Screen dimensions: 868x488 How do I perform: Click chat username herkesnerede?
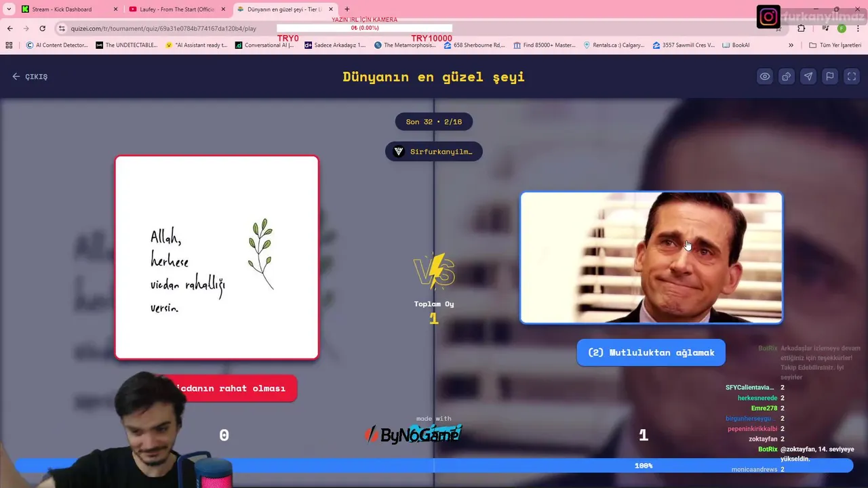click(757, 398)
